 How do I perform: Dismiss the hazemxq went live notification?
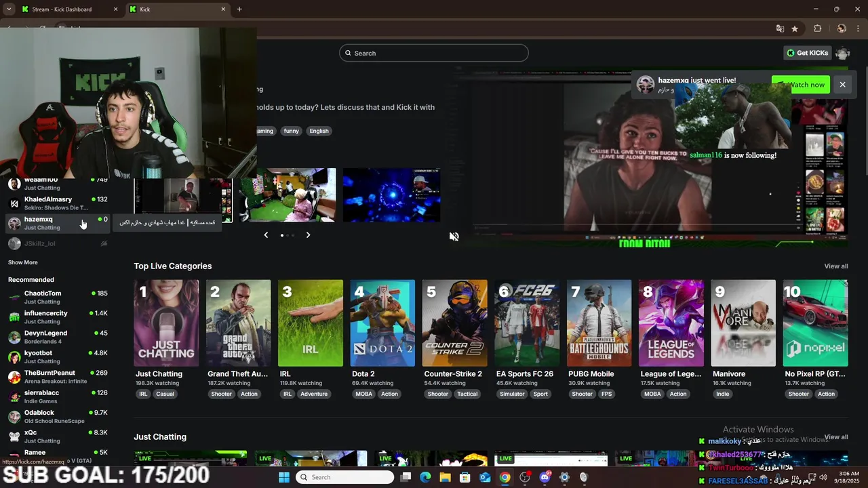point(842,85)
